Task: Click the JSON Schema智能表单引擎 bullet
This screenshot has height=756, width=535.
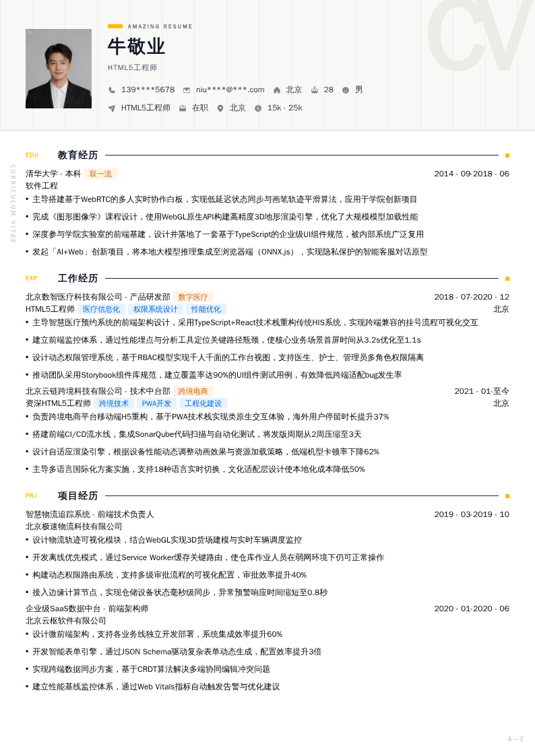Action: tap(177, 652)
